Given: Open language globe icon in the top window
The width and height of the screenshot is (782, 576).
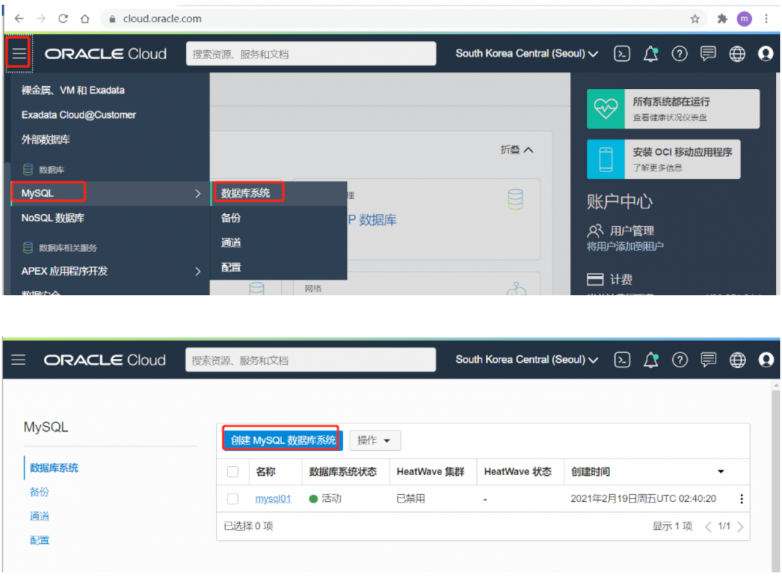Looking at the screenshot, I should point(737,53).
